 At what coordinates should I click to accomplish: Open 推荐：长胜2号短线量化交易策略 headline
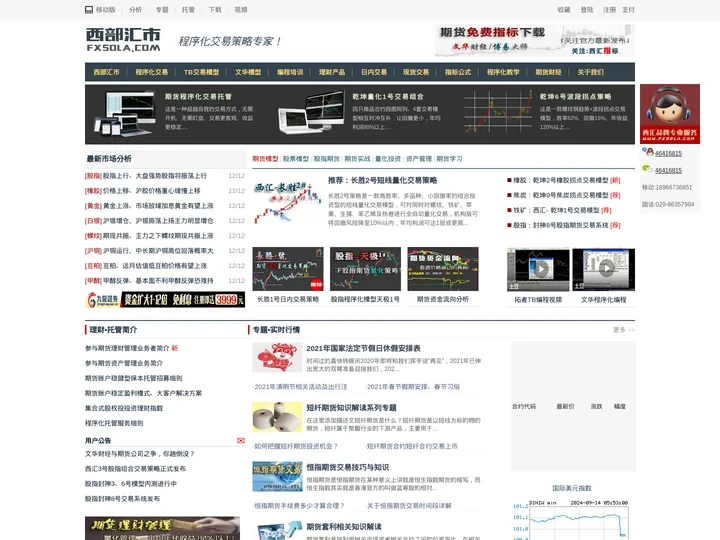[x=382, y=180]
